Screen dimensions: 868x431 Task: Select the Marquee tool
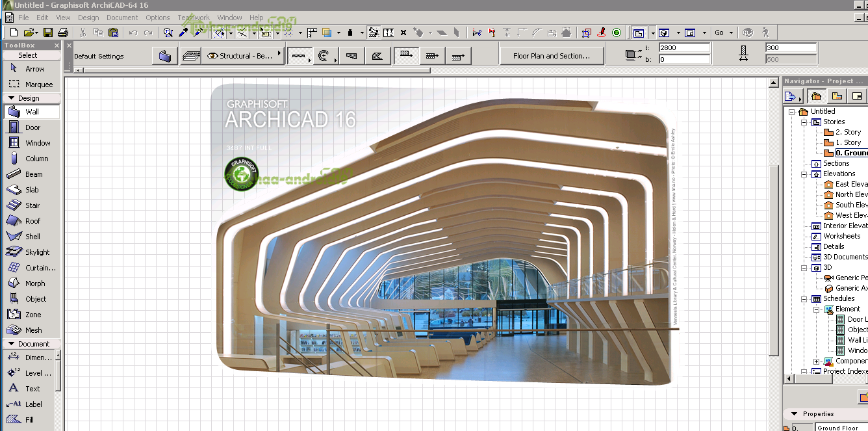pos(31,85)
